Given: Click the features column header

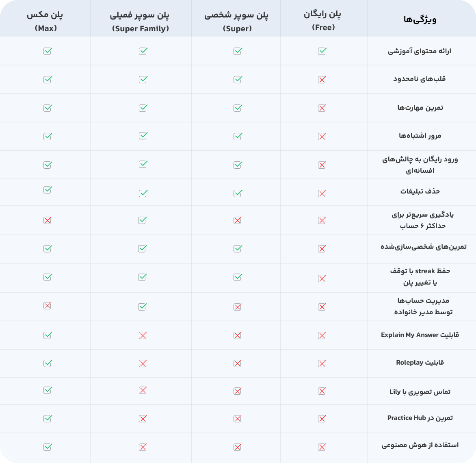Looking at the screenshot, I should [420, 19].
